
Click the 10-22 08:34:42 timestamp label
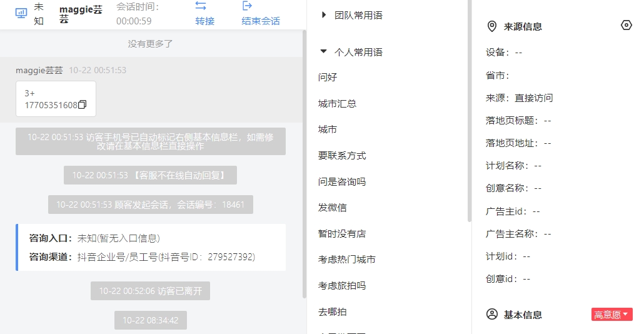[150, 320]
